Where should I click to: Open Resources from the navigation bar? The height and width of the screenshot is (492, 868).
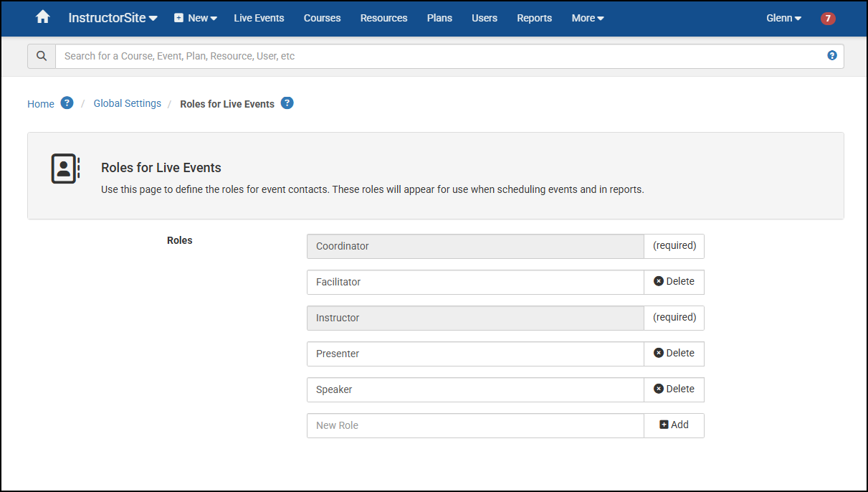click(383, 18)
